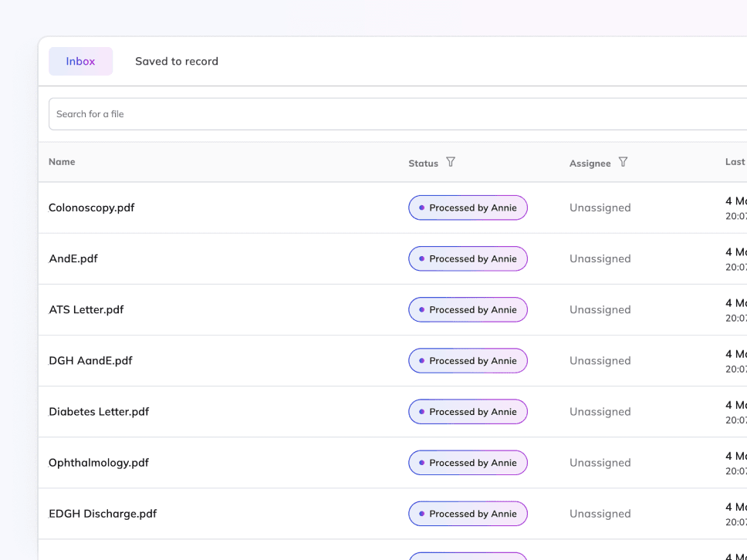Open the Status column filter icon

click(x=451, y=162)
